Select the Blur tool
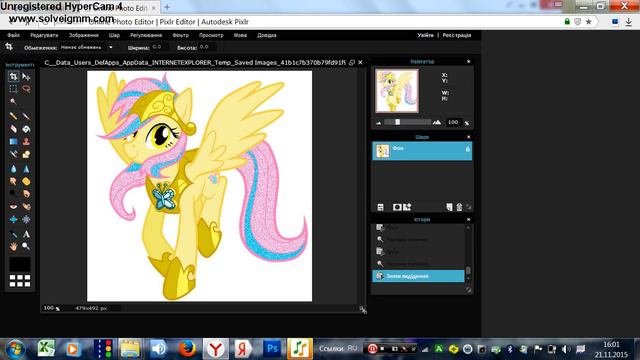This screenshot has height=360, width=640. pos(13,169)
